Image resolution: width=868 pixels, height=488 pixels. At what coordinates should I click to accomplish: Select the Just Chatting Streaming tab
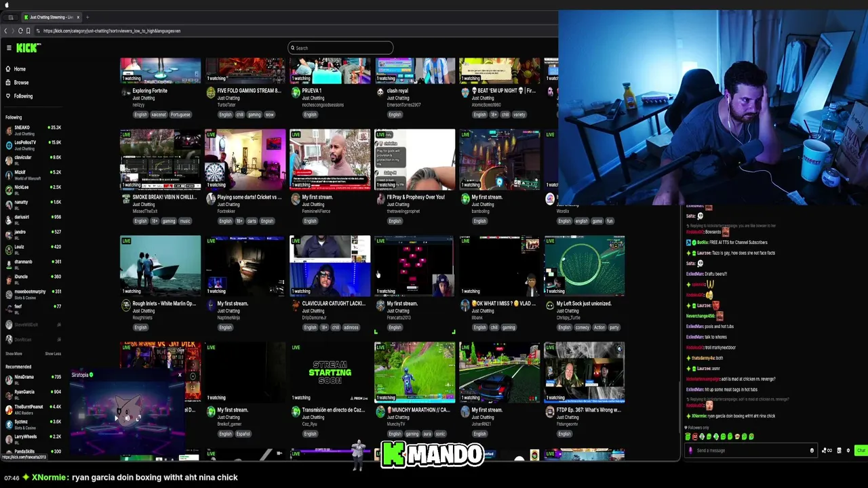pos(51,17)
